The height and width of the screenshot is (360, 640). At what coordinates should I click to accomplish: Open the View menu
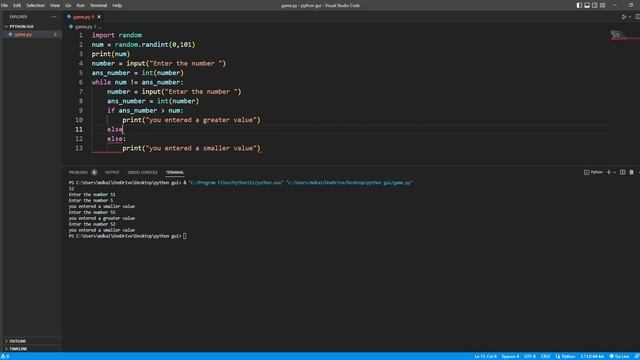click(55, 5)
